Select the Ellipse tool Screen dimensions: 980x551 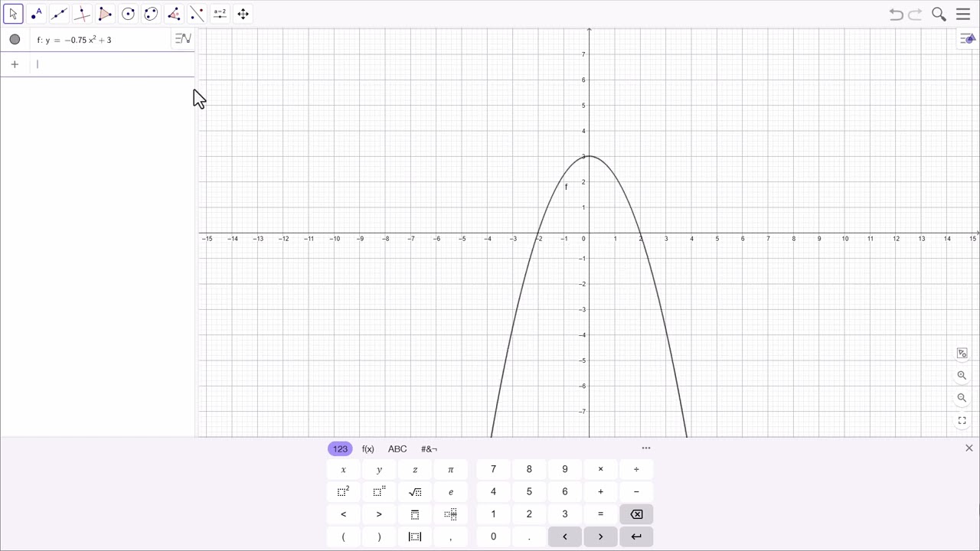pos(151,14)
